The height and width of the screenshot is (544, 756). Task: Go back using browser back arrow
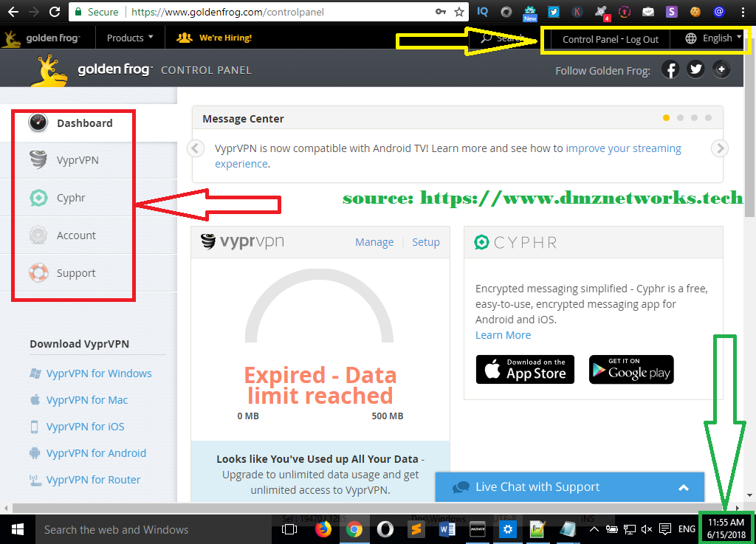[x=13, y=12]
